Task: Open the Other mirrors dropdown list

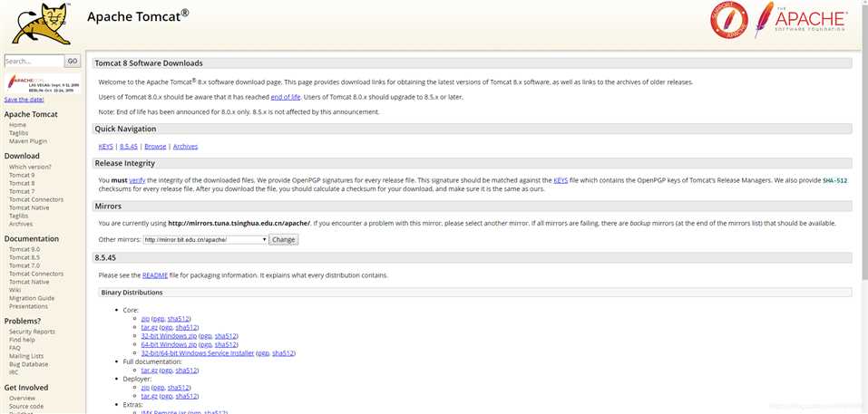Action: (x=205, y=240)
